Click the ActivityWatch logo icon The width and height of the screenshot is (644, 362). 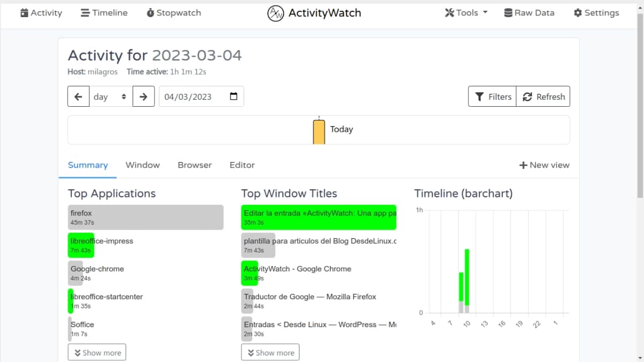275,13
